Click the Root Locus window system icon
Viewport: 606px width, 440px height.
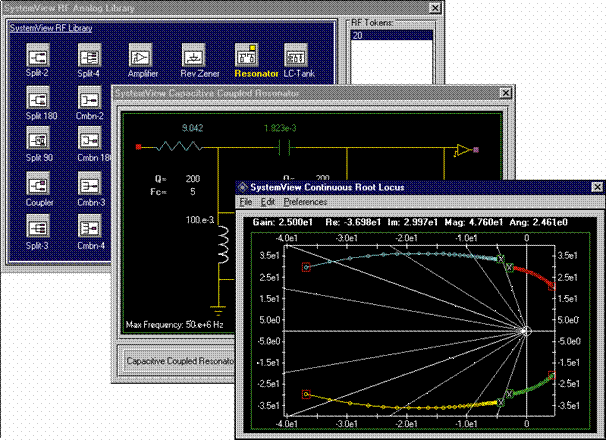click(x=243, y=187)
